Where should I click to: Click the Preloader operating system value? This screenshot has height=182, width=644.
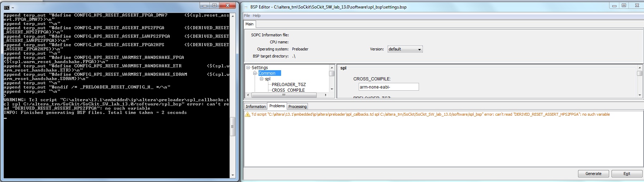click(x=300, y=49)
